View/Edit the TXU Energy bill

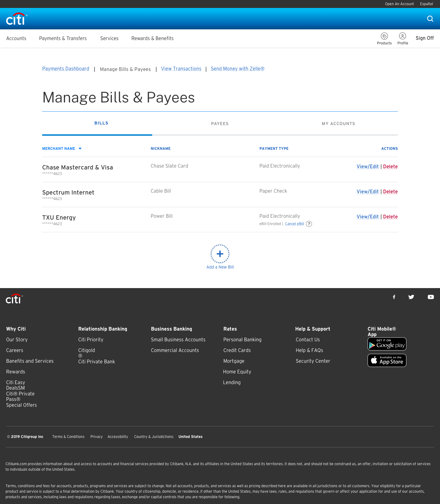click(x=368, y=217)
